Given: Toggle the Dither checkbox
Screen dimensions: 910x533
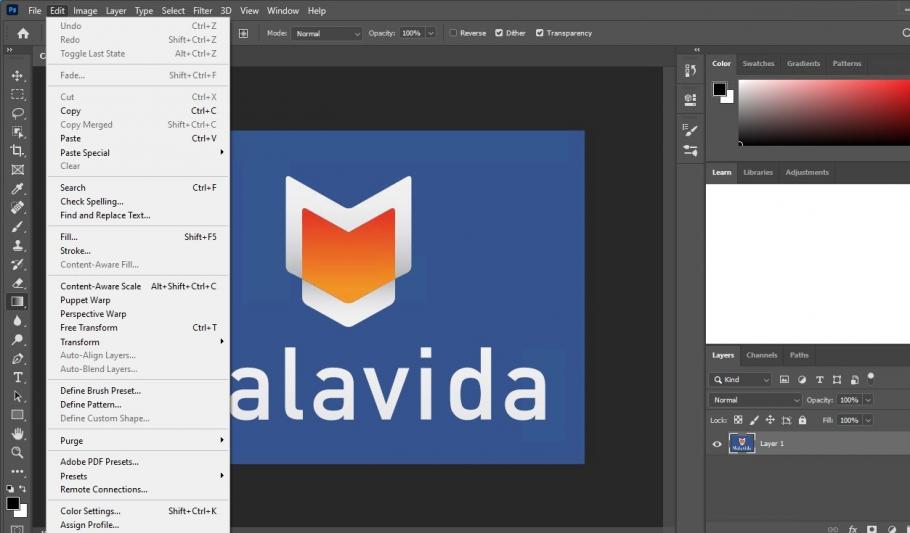Looking at the screenshot, I should [499, 33].
